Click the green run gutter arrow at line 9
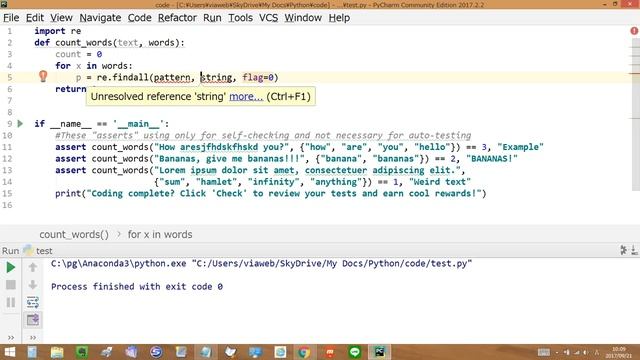The image size is (640, 360). [x=20, y=123]
